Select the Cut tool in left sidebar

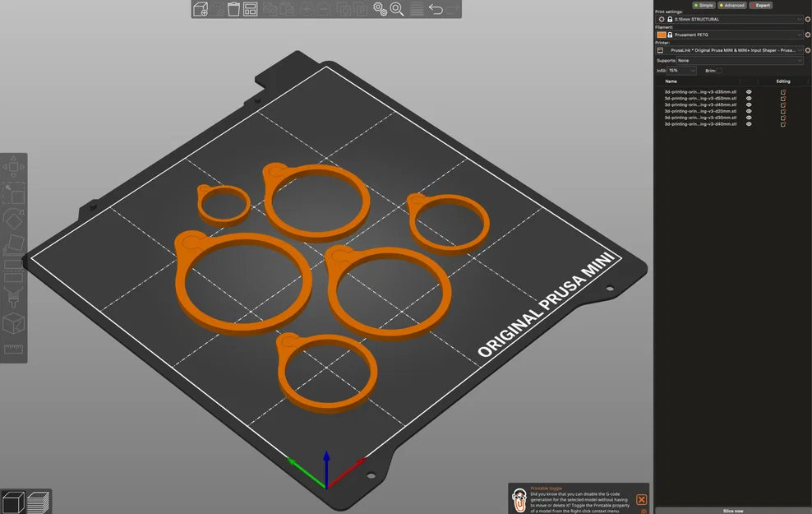tap(13, 271)
